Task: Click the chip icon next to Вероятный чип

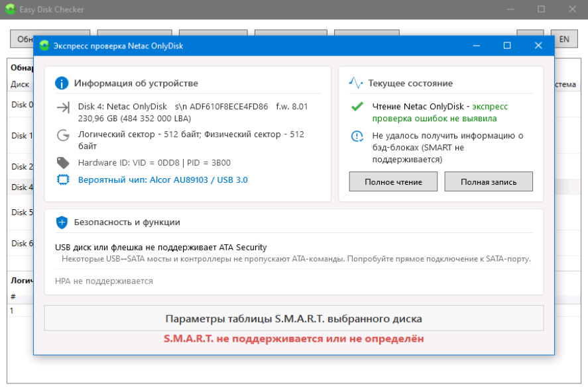Action: point(63,179)
